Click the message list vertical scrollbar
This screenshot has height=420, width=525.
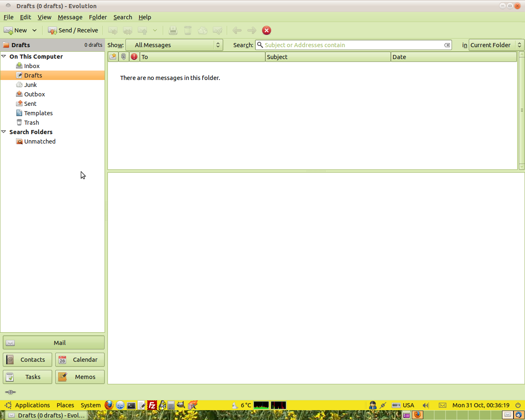(x=522, y=110)
